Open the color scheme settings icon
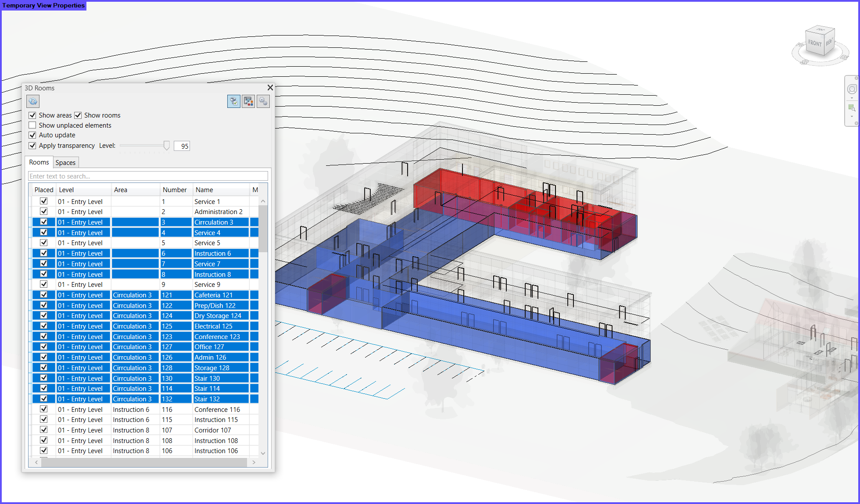The image size is (860, 504). click(x=248, y=101)
